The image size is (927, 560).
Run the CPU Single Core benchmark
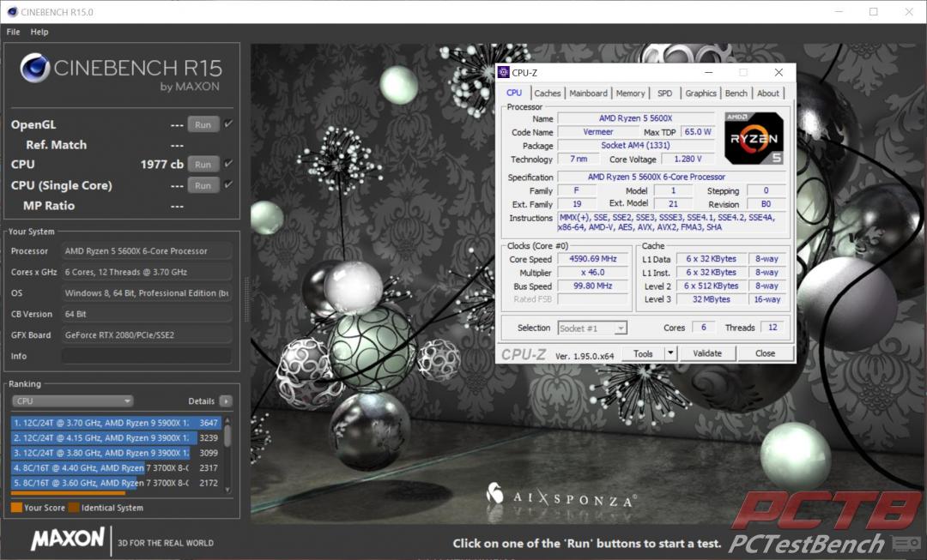[x=203, y=185]
